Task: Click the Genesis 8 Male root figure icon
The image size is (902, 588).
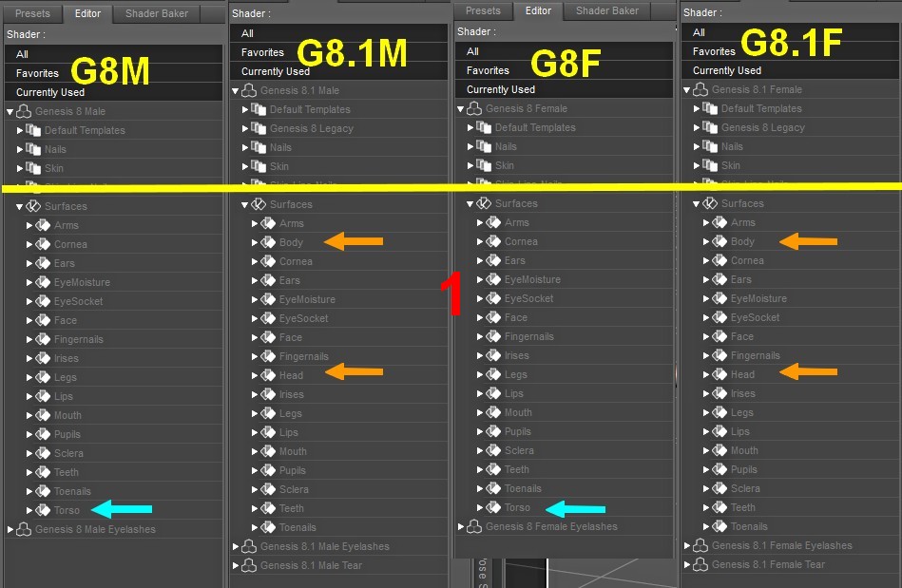Action: point(24,111)
